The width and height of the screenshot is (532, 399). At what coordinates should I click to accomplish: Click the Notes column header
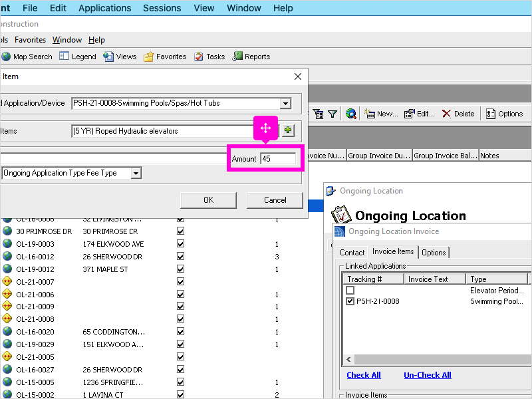click(x=505, y=156)
